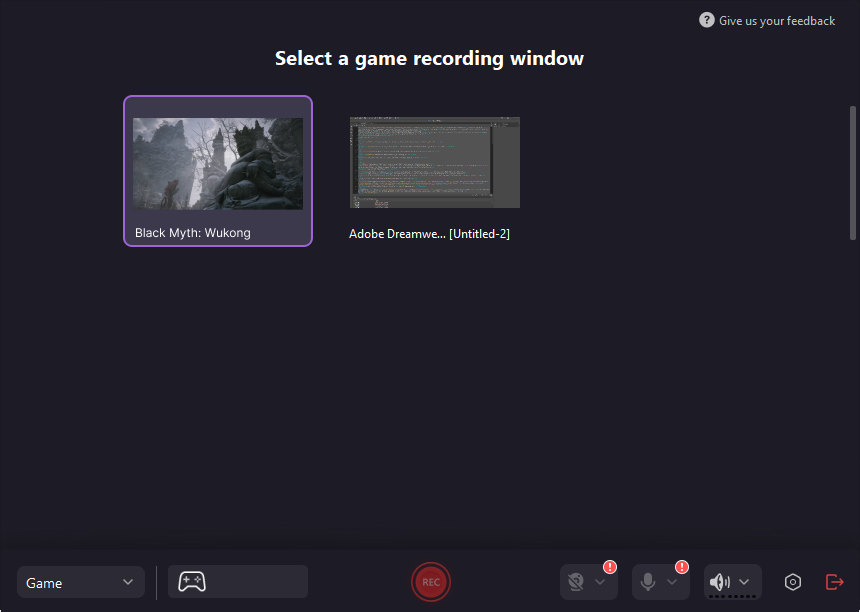Expand the microphone options chevron
This screenshot has width=860, height=612.
(672, 582)
